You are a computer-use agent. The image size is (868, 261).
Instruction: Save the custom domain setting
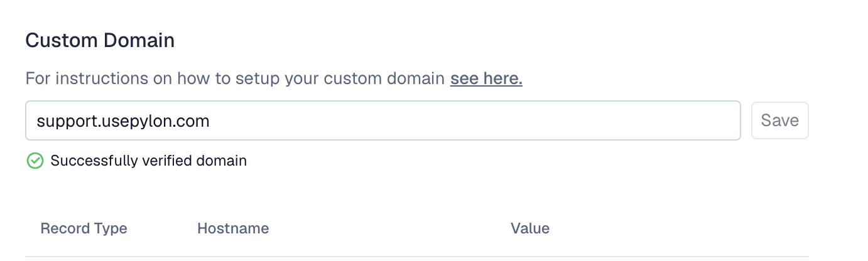tap(779, 120)
